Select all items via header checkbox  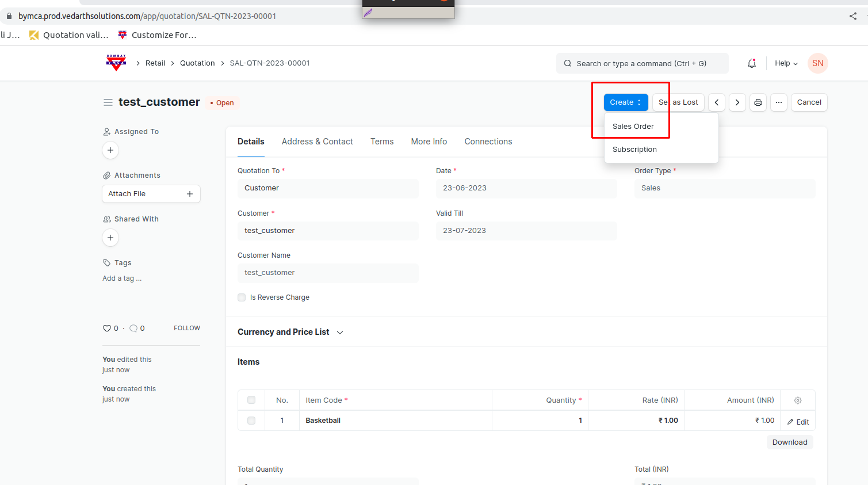251,400
